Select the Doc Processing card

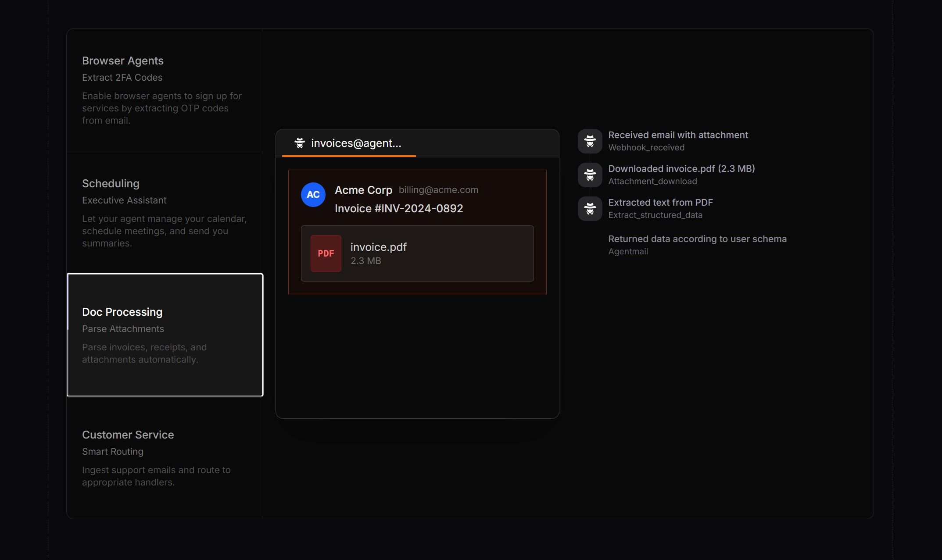pyautogui.click(x=165, y=335)
